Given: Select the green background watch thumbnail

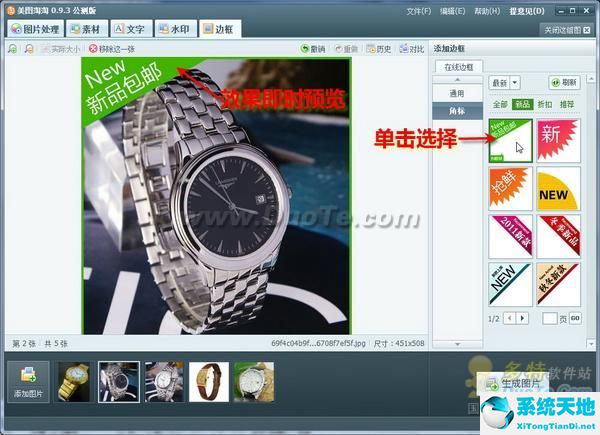Looking at the screenshot, I should [254, 382].
